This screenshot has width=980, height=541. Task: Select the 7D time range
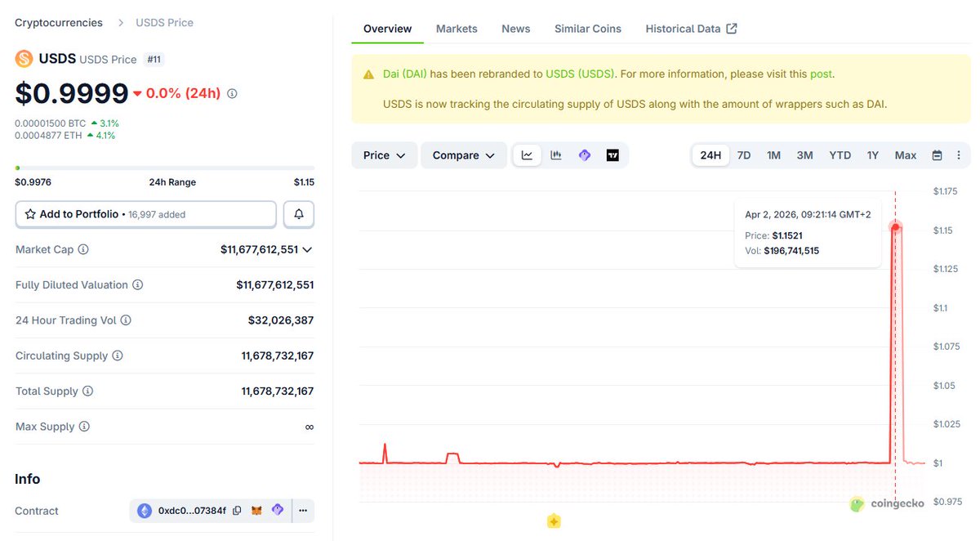pos(744,155)
